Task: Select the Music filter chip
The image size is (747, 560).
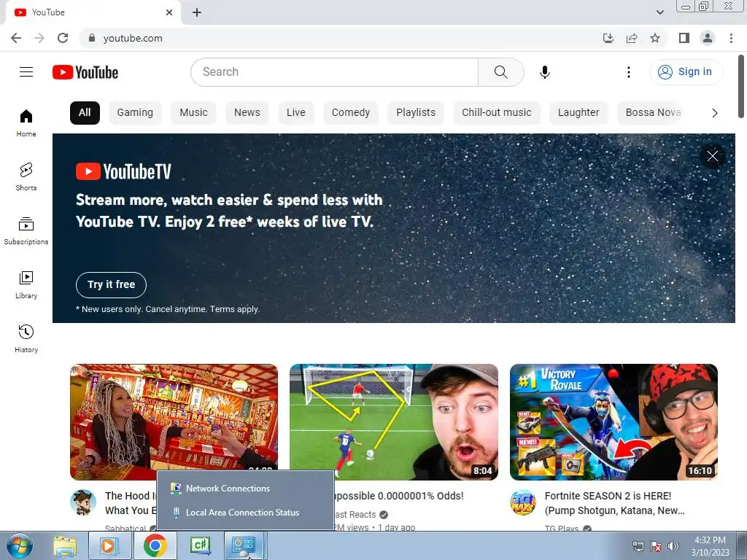Action: pyautogui.click(x=193, y=113)
